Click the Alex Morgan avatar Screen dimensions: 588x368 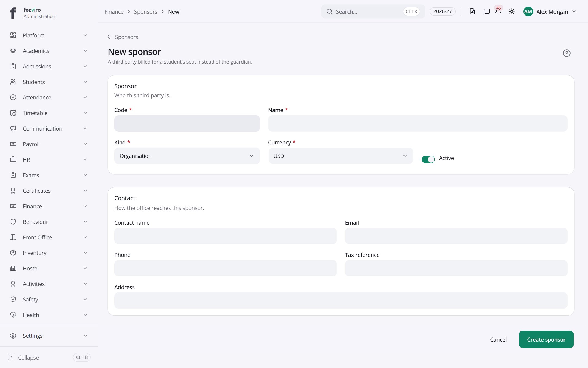point(528,11)
